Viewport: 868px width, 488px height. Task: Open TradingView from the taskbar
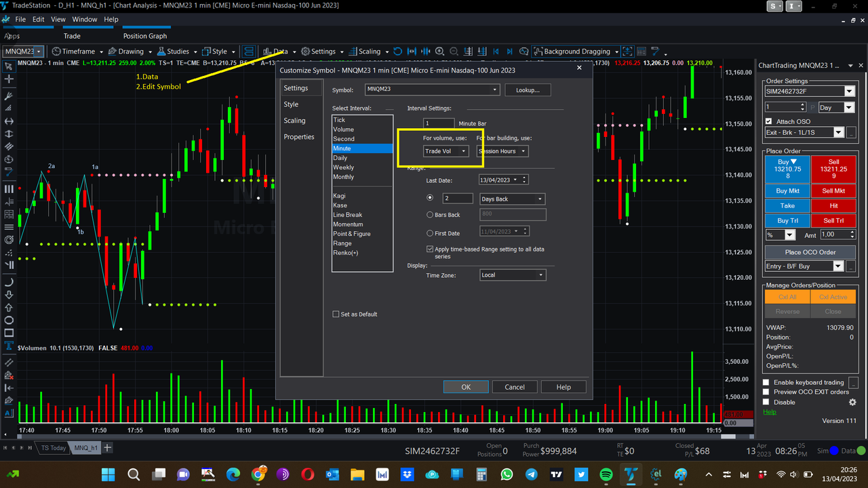coord(556,474)
